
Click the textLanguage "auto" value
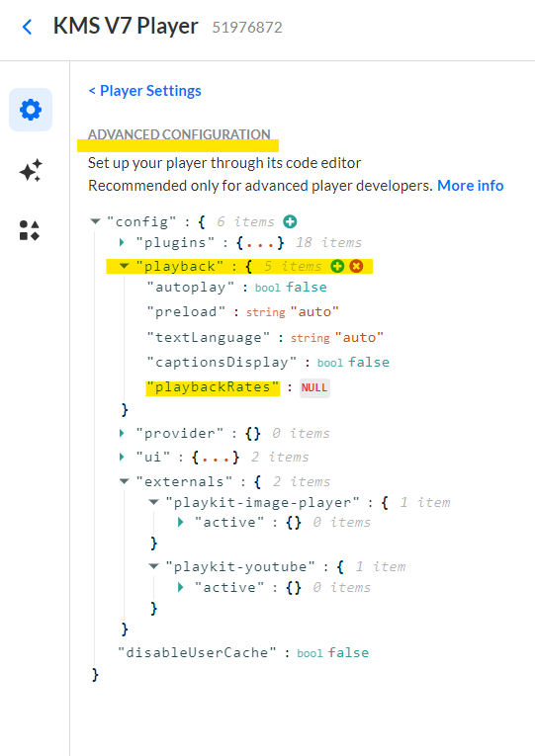coord(359,338)
